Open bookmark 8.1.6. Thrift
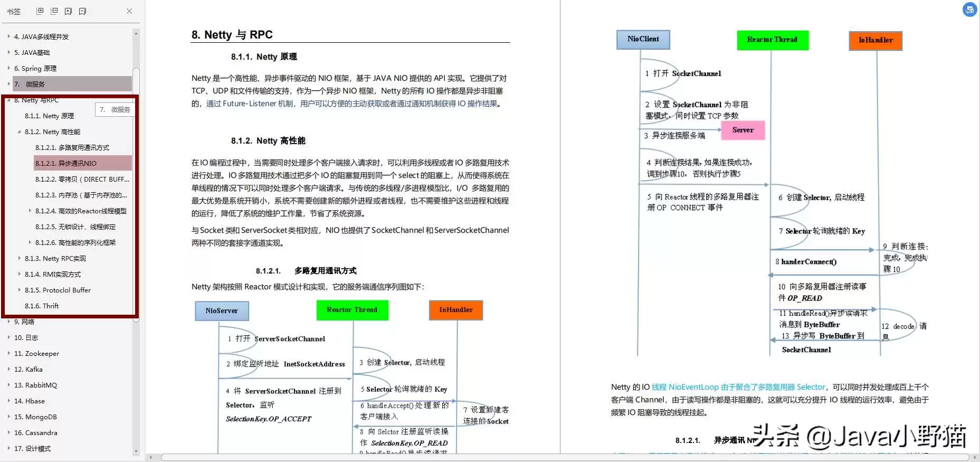This screenshot has height=462, width=980. (x=42, y=306)
